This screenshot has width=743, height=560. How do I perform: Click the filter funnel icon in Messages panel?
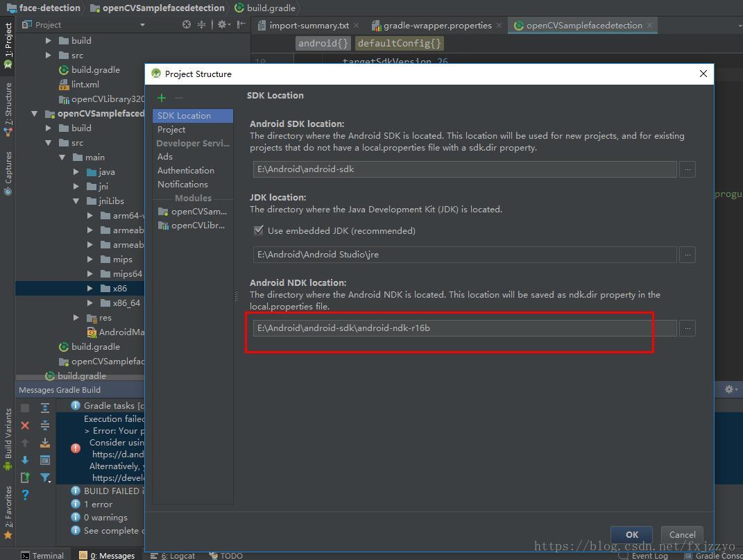tap(46, 477)
